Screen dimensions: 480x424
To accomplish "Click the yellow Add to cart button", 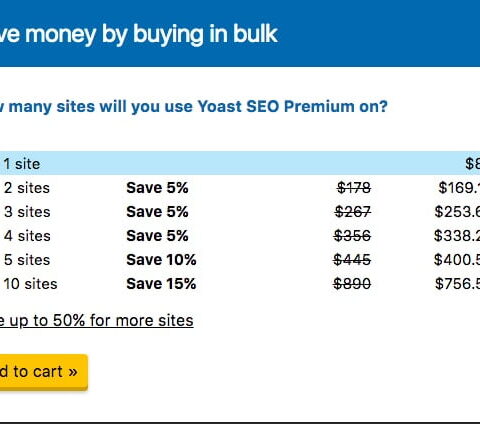I will coord(42,372).
